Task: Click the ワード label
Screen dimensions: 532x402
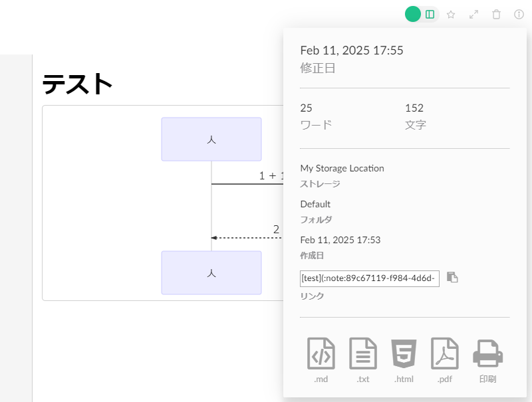Action: click(316, 125)
